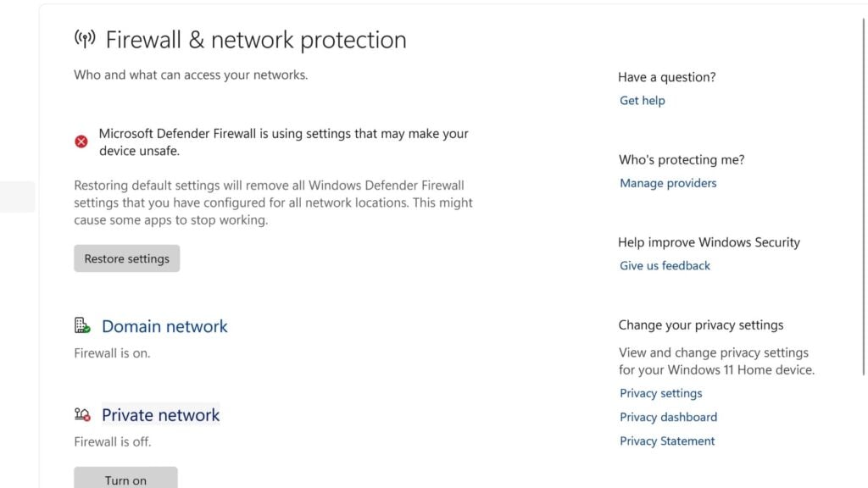This screenshot has height=488, width=868.
Task: Click the Firewall & network protection heading
Action: [255, 40]
